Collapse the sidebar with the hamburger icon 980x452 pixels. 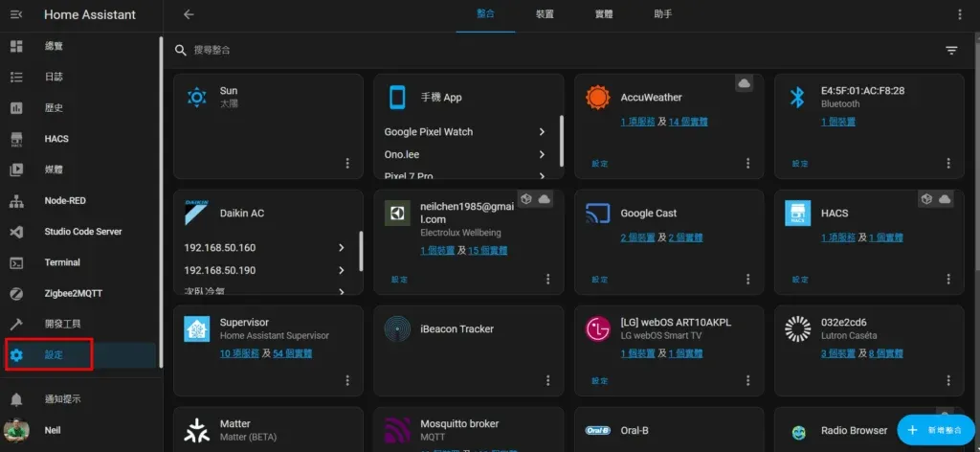16,14
